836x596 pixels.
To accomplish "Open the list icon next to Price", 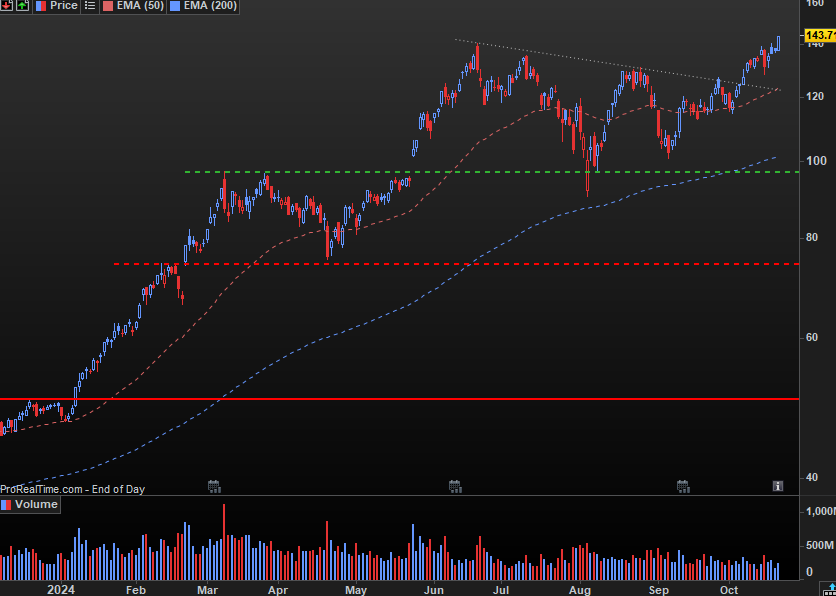I will (x=91, y=6).
